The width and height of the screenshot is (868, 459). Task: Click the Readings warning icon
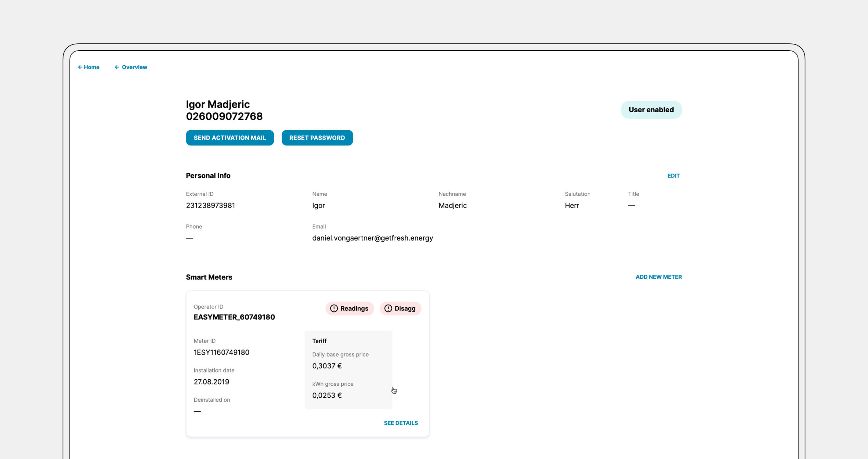(x=334, y=308)
